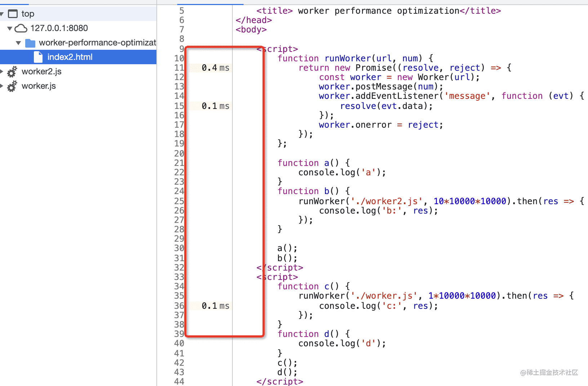Collapse the worker-performance-optimization folder arrow
The height and width of the screenshot is (386, 588).
[18, 43]
